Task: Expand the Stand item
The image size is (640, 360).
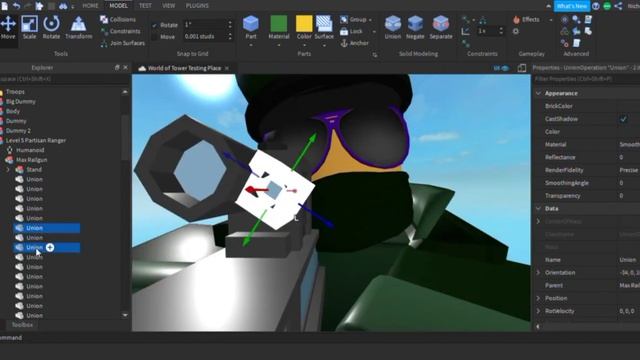Action: [x=8, y=169]
